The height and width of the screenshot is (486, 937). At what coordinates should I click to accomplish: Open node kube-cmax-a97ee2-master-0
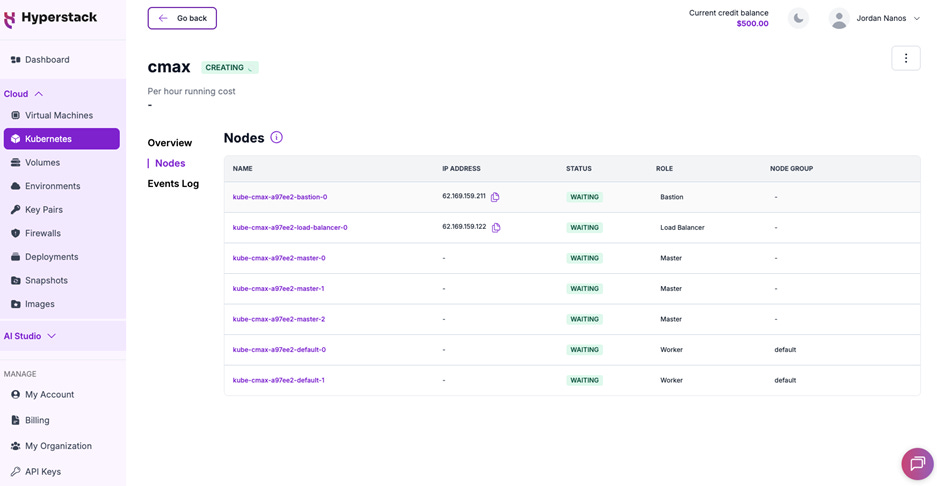279,258
